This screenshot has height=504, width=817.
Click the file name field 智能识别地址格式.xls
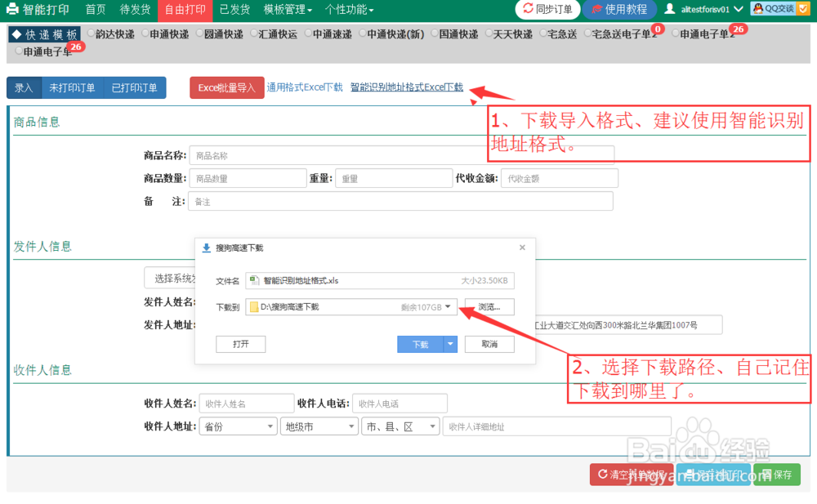click(x=380, y=280)
